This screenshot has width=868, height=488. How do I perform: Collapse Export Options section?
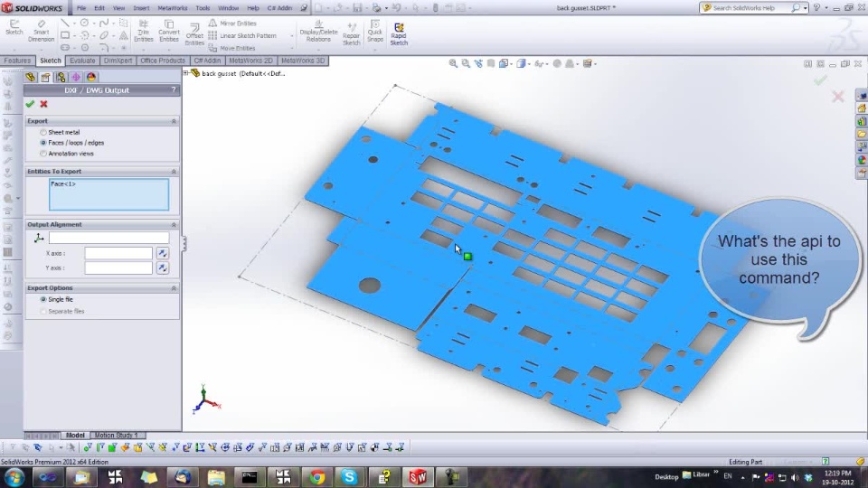(x=174, y=288)
